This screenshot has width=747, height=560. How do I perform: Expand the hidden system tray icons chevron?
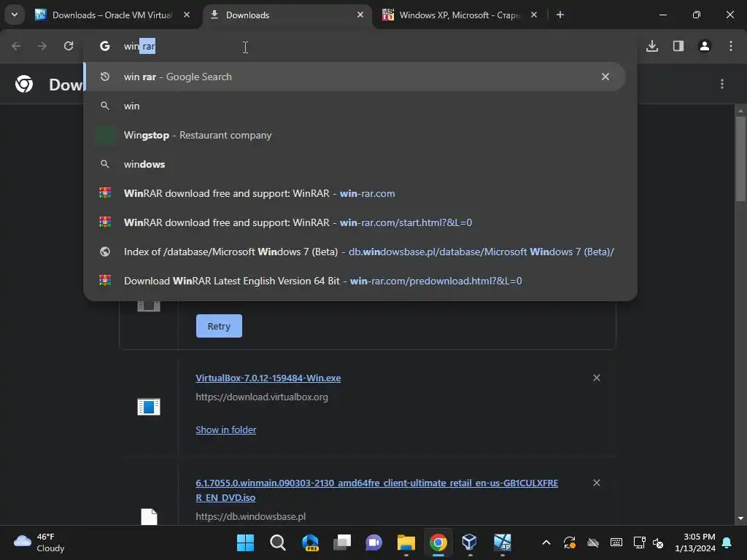(x=546, y=542)
